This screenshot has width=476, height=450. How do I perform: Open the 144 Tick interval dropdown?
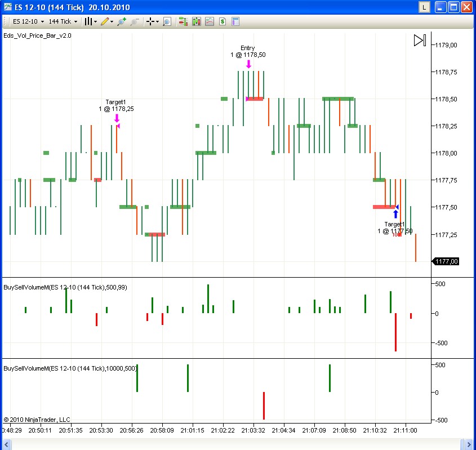coord(63,21)
